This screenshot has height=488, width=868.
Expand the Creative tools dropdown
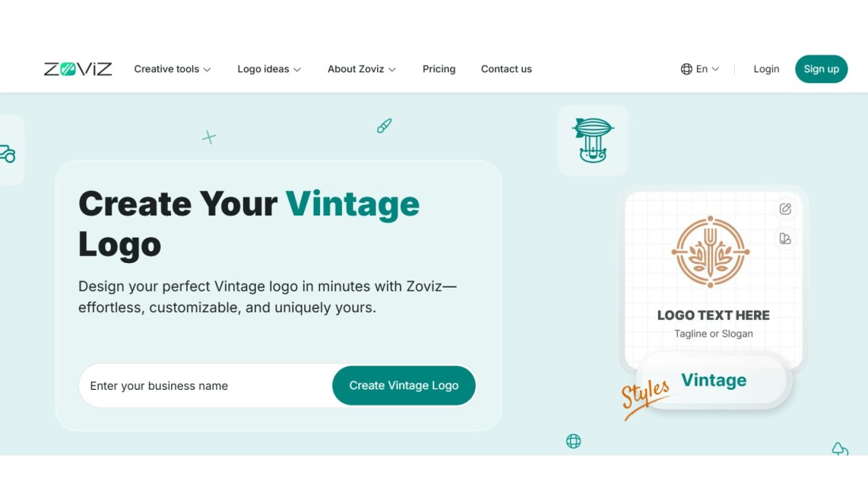point(172,69)
